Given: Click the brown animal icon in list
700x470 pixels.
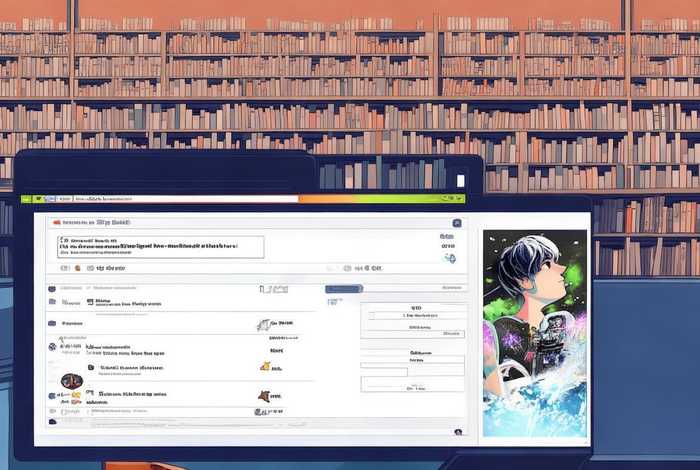Looking at the screenshot, I should pos(264,396).
